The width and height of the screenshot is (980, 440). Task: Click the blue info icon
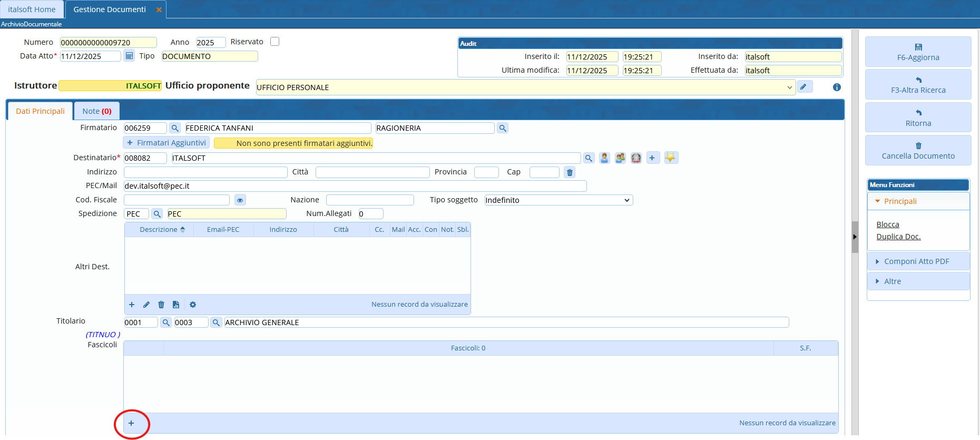tap(837, 87)
